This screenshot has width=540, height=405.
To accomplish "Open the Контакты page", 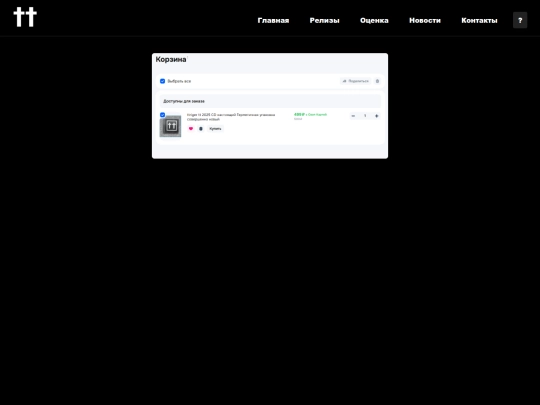I will 479,20.
